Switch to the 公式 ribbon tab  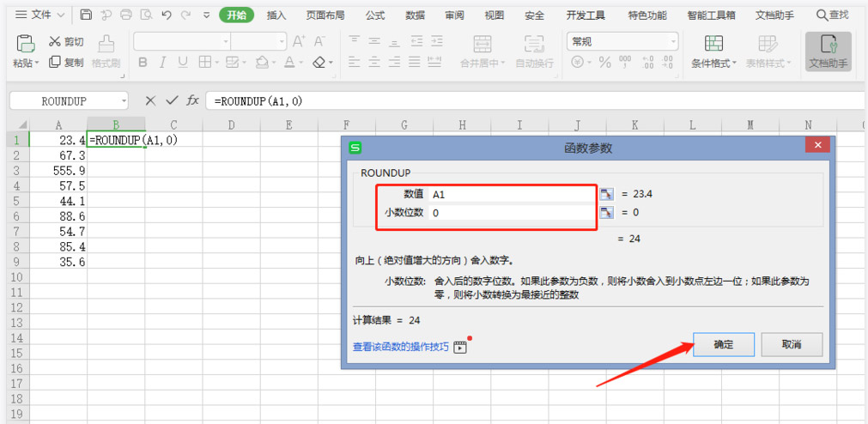pos(374,15)
